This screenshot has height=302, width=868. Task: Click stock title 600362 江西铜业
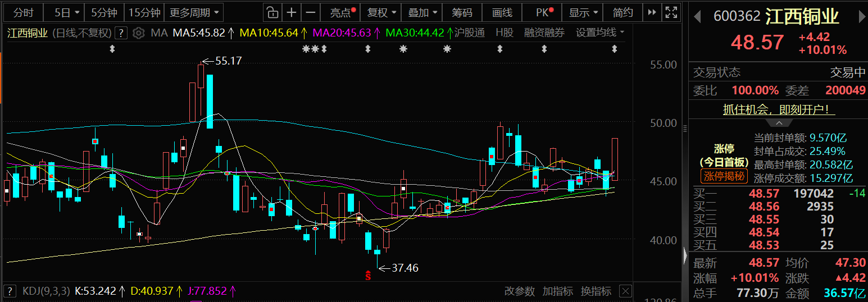[776, 16]
